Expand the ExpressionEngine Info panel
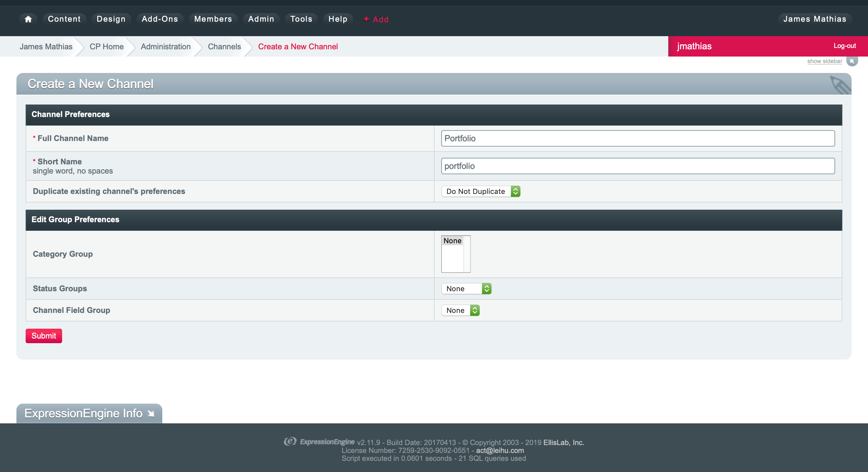 coord(89,414)
